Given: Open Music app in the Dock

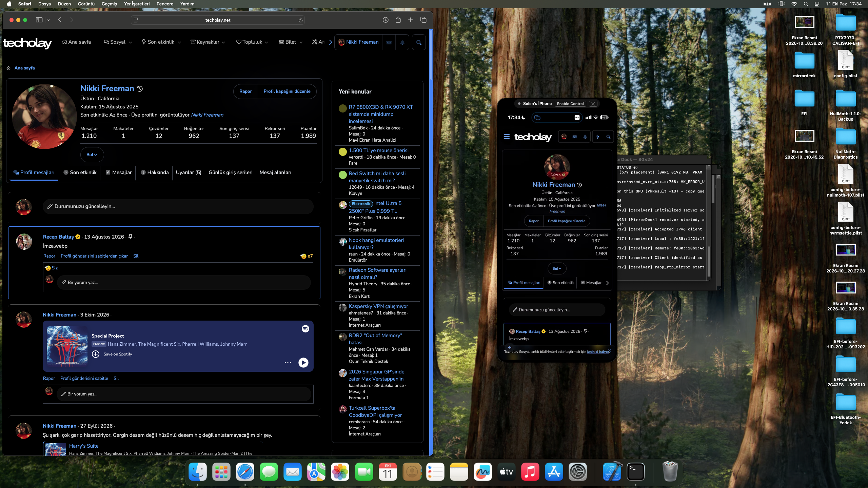Looking at the screenshot, I should point(530,471).
